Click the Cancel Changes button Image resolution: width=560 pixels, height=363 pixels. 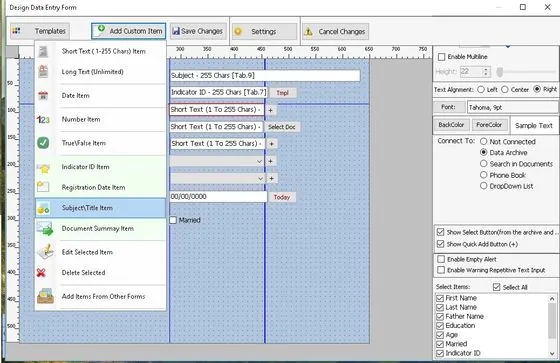335,31
